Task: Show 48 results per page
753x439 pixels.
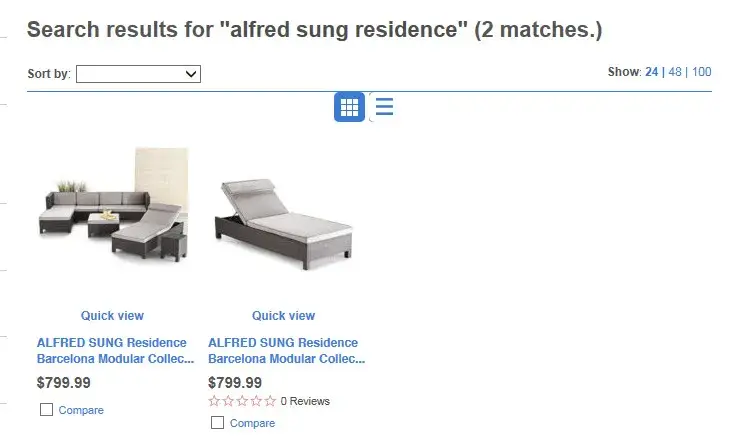Action: click(x=675, y=72)
